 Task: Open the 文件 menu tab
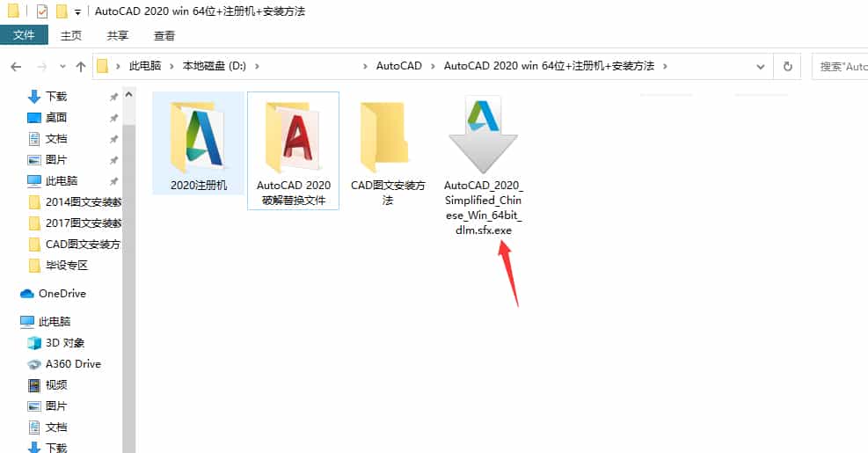(24, 35)
